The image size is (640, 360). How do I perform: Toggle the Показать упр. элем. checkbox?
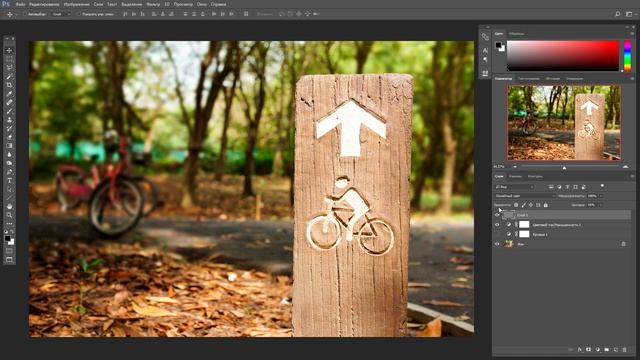79,14
